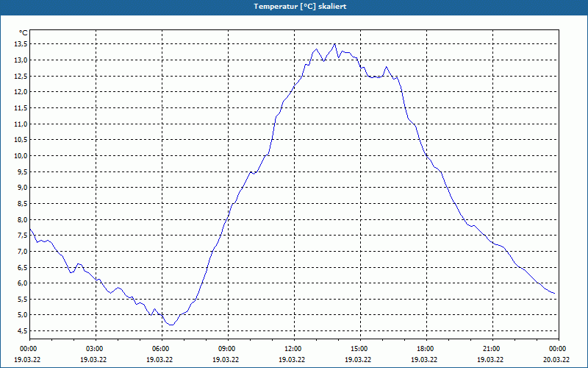588x368 pixels.
Task: Click the '10,5' y-axis tick label
Action: click(x=21, y=140)
